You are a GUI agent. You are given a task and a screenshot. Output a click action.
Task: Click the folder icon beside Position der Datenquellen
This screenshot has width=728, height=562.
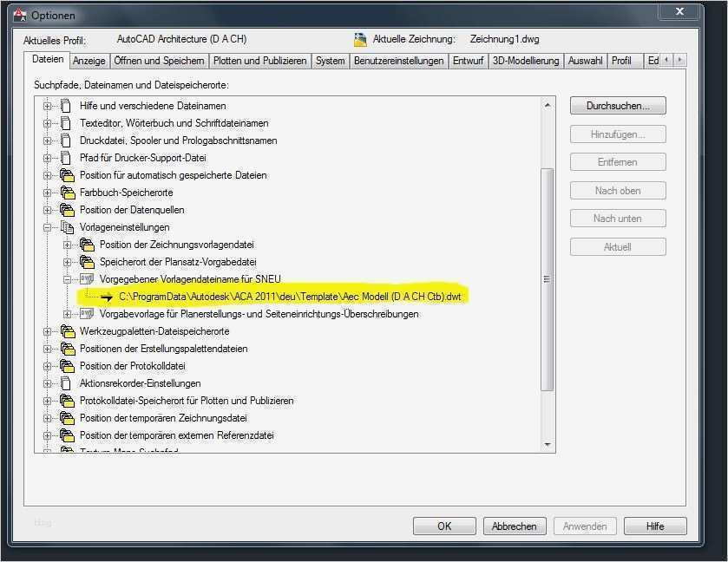coord(68,210)
